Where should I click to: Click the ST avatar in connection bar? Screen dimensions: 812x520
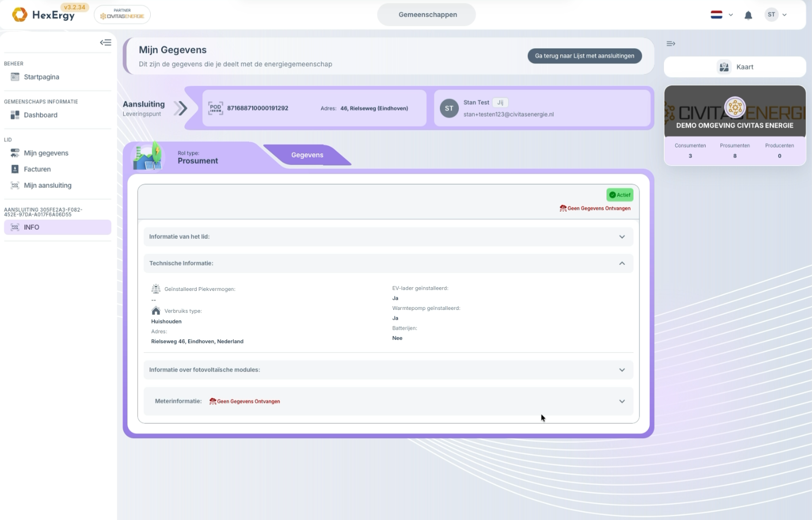(449, 109)
